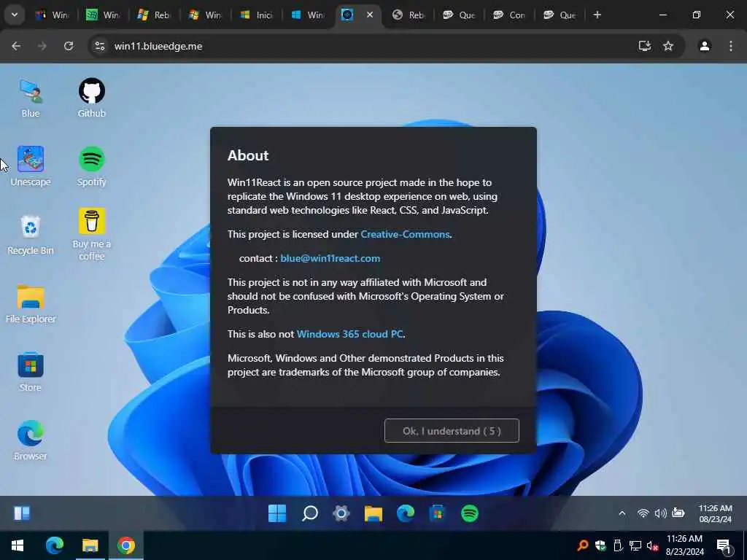Click the orange search icon in host system tray
Viewport: 747px width, 560px height.
pos(582,545)
